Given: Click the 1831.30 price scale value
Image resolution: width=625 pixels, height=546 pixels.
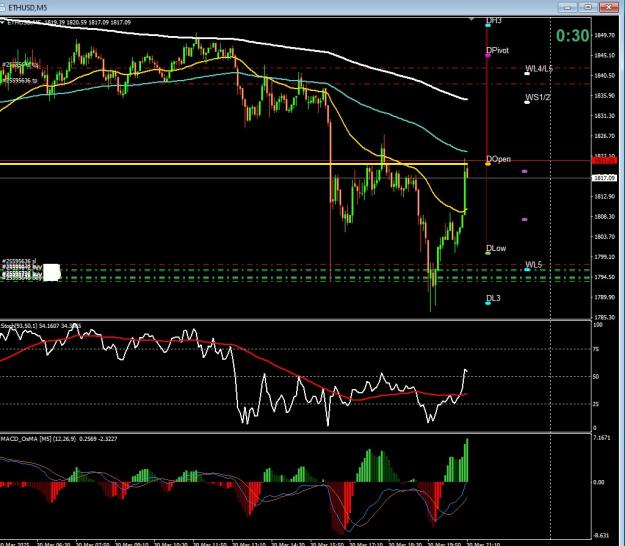Looking at the screenshot, I should pos(604,116).
